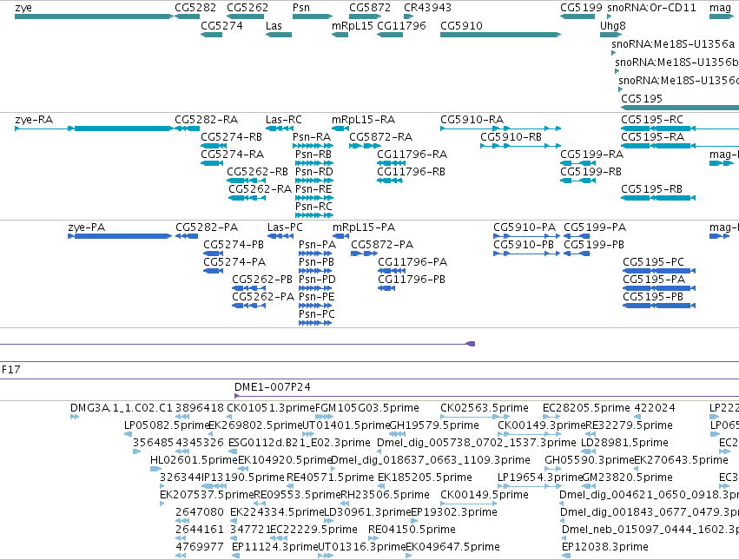Click the CG5274-PB protein label
Viewport: 739px width, 560px height.
click(234, 245)
